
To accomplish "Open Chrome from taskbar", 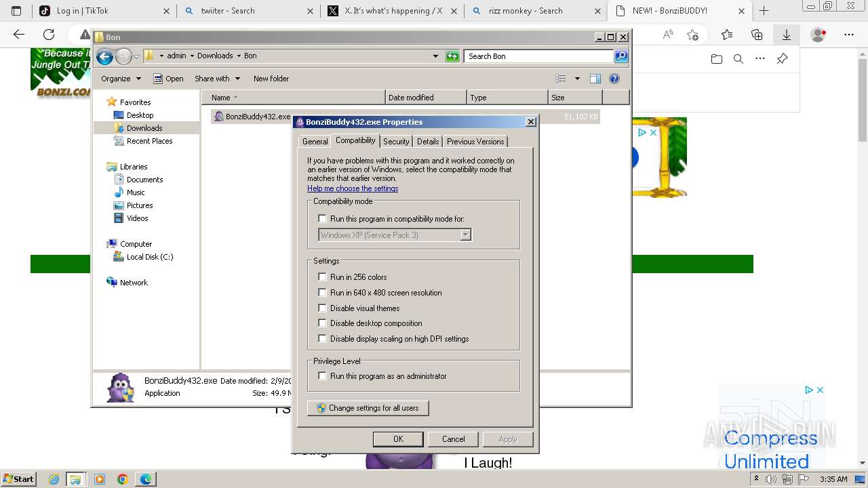I will coord(123,479).
